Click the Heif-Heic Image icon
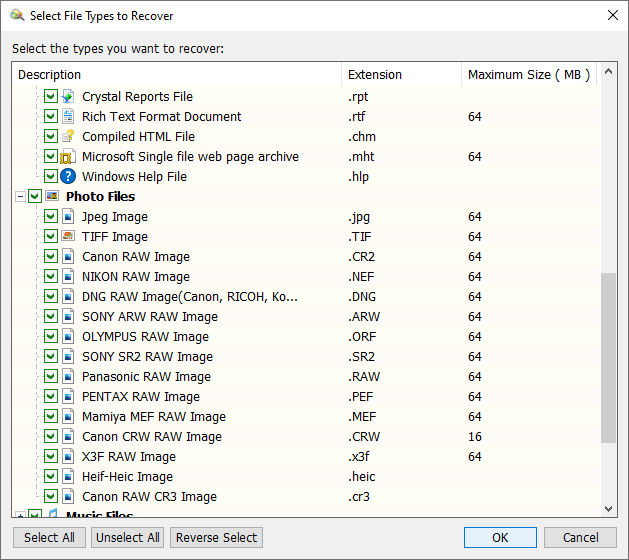Image resolution: width=629 pixels, height=560 pixels. 68,477
